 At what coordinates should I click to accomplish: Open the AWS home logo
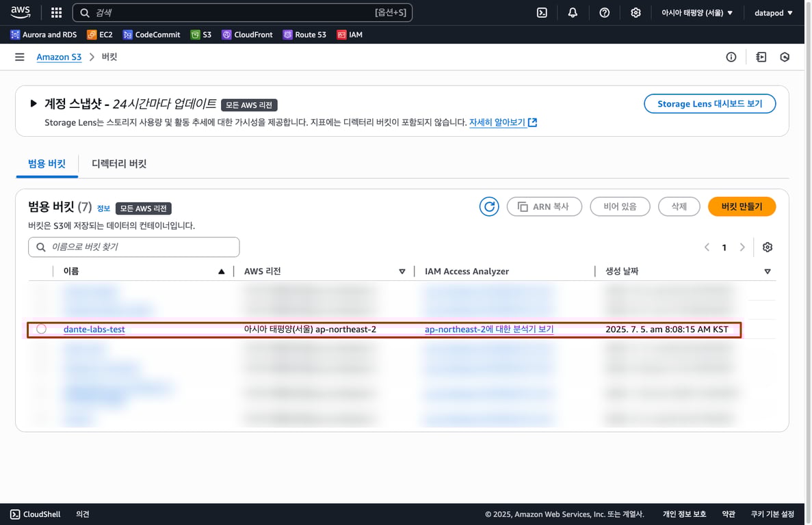[21, 12]
